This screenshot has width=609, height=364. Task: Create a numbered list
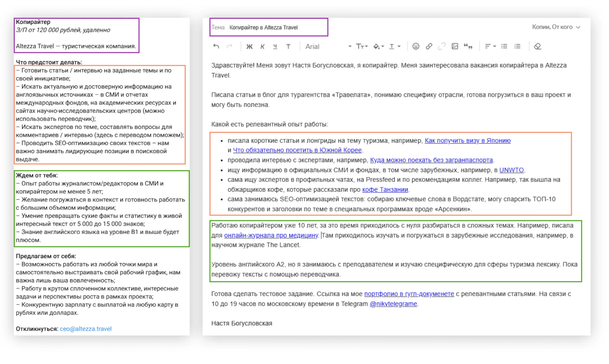517,46
